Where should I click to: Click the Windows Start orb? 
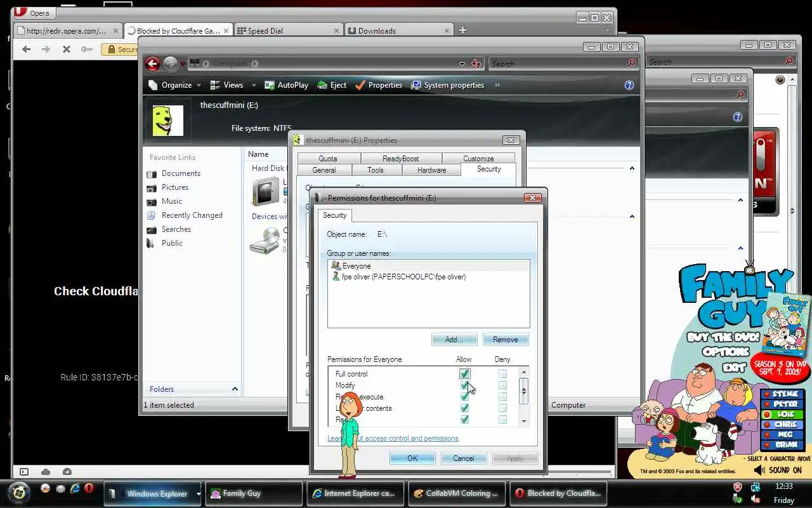coord(19,492)
